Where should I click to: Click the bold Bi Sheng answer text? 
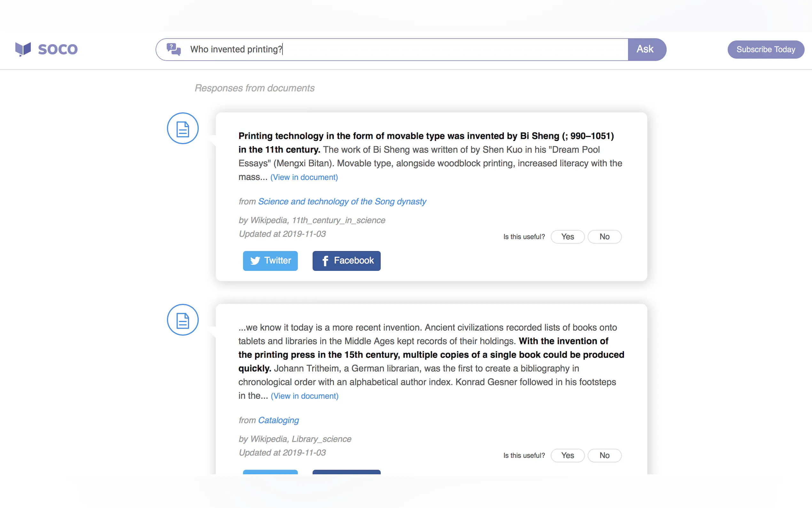coord(426,136)
